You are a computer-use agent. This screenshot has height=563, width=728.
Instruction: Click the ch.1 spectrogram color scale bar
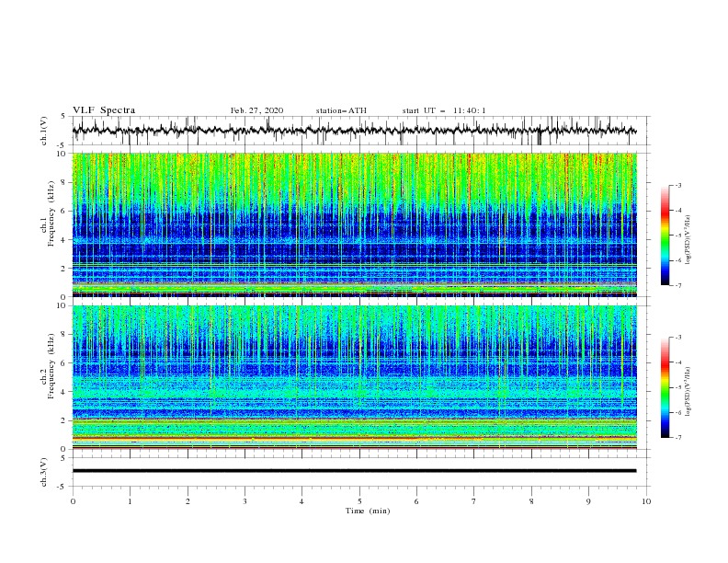click(x=665, y=235)
